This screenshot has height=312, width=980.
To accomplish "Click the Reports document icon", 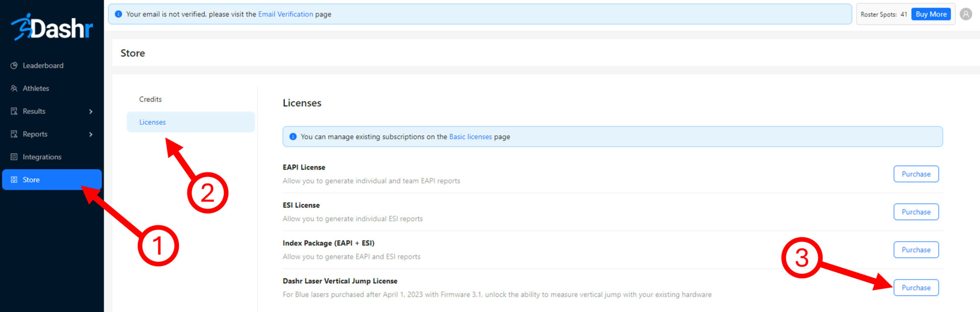I will tap(14, 134).
